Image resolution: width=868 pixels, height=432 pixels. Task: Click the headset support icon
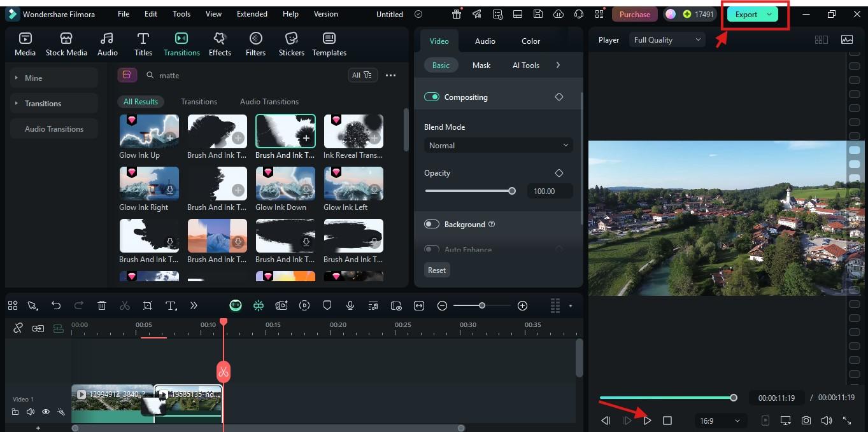coord(579,14)
